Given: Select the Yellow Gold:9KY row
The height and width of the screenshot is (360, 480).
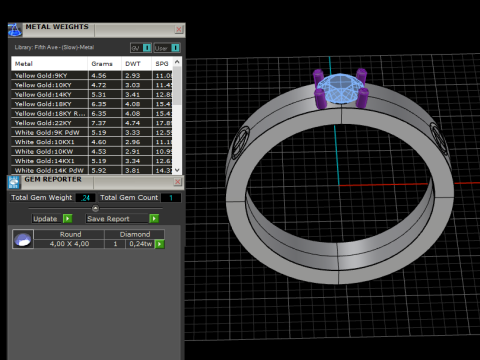Looking at the screenshot, I should pos(92,75).
